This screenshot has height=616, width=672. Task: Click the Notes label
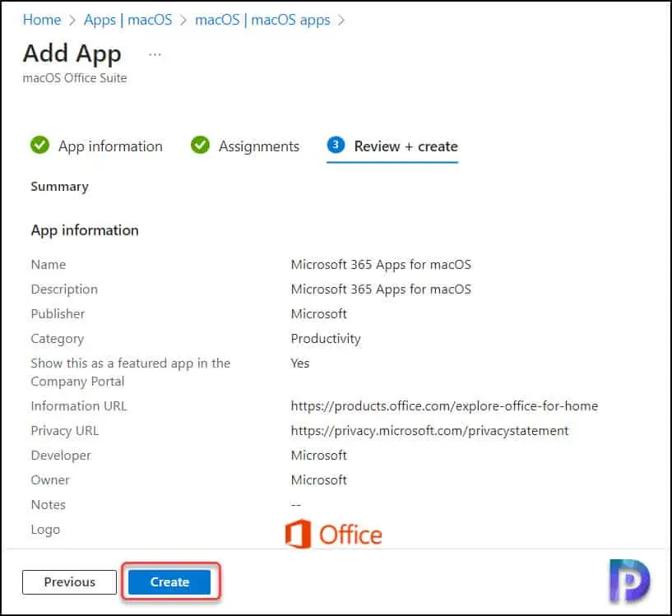48,504
